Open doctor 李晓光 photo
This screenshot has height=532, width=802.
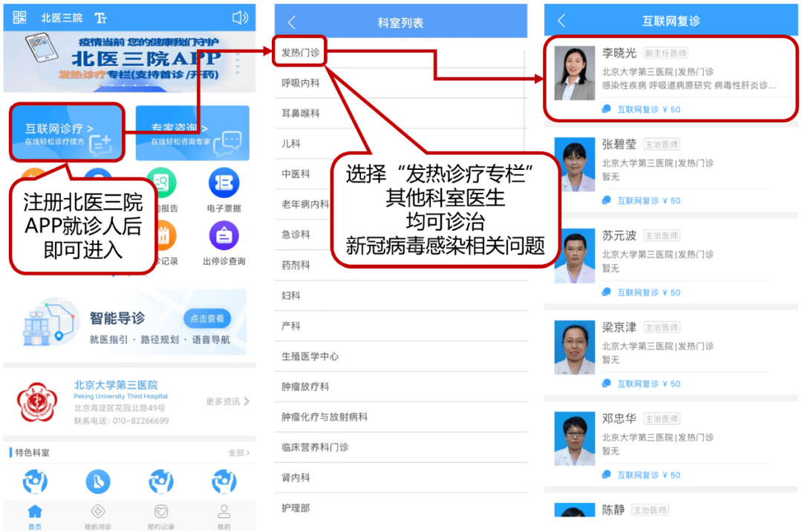(574, 73)
